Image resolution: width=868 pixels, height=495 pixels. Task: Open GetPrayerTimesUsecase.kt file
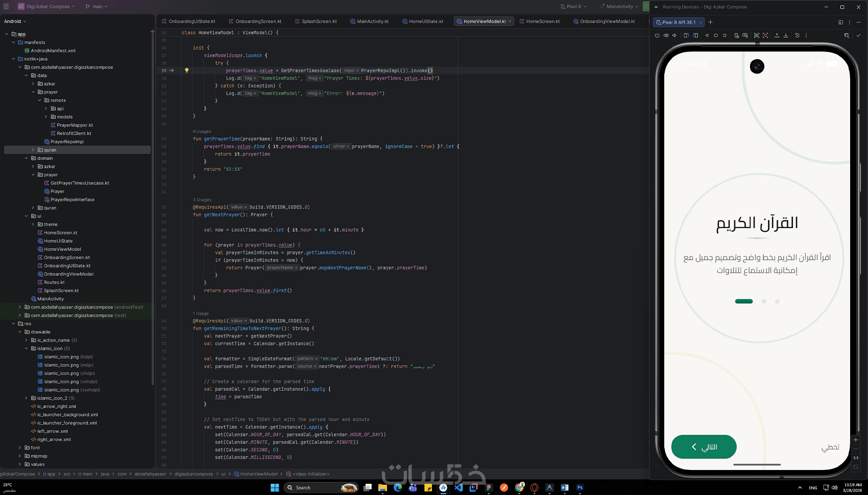(77, 183)
